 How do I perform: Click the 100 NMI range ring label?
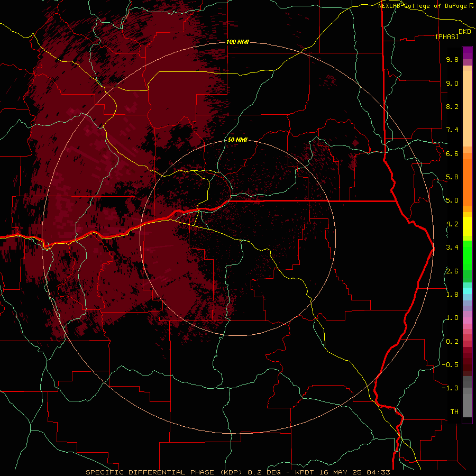pos(237,42)
